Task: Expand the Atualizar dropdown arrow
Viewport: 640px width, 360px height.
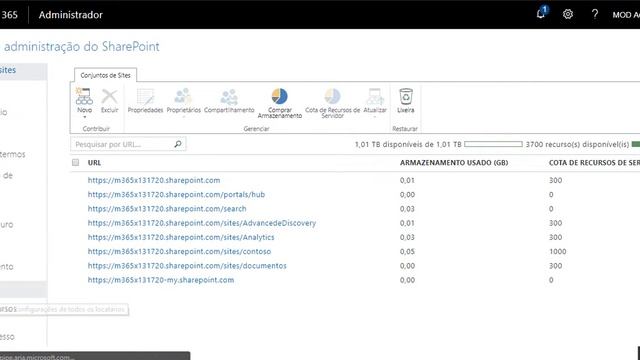Action: coord(375,117)
